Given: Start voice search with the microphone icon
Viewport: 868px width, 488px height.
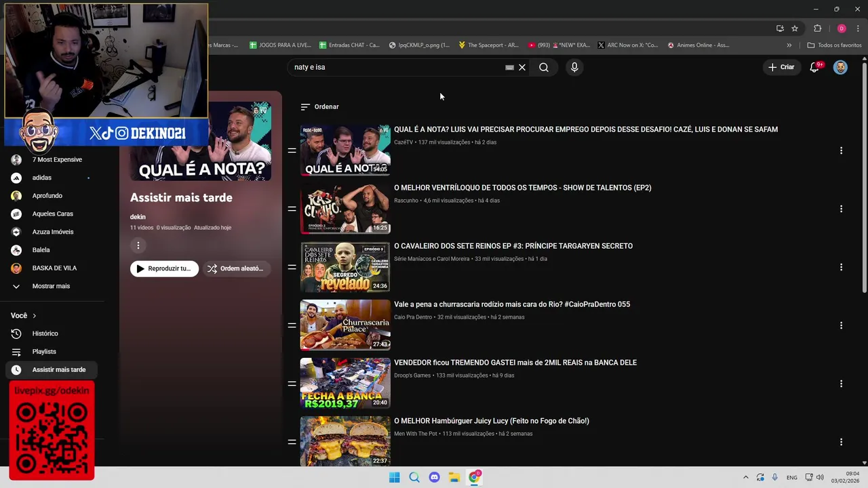Looking at the screenshot, I should point(574,67).
